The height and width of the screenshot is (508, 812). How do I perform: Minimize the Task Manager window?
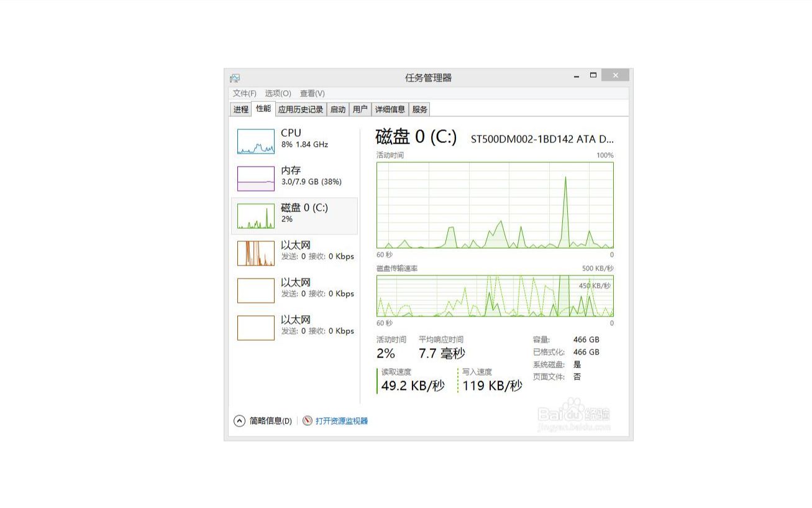click(577, 76)
